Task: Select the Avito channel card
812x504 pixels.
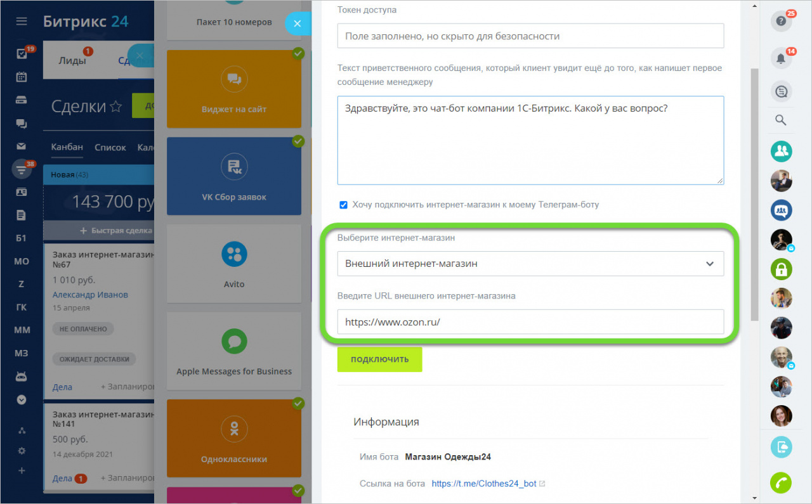Action: tap(234, 264)
